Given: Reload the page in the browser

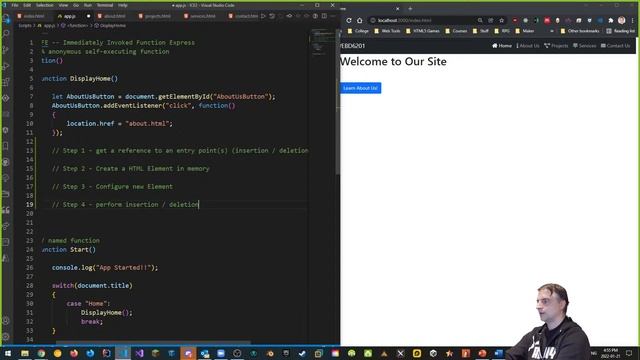Looking at the screenshot, I should (349, 20).
